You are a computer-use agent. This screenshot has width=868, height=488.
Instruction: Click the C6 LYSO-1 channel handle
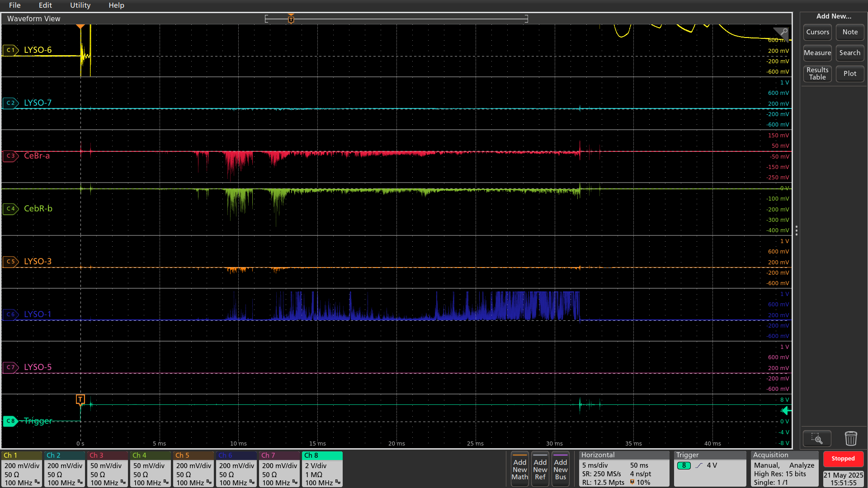[10, 314]
